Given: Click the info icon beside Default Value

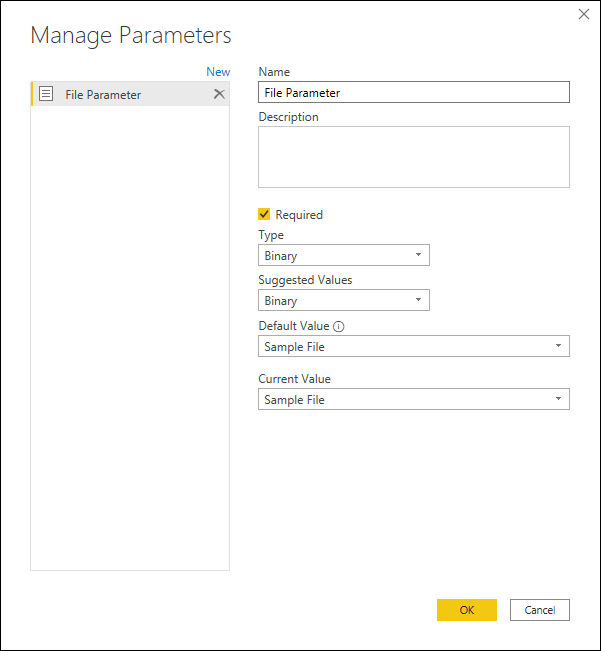Looking at the screenshot, I should tap(339, 326).
